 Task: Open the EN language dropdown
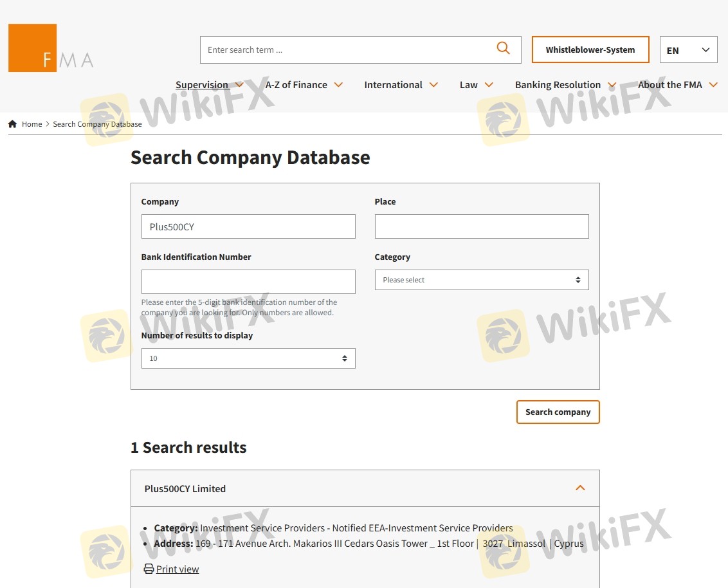tap(689, 50)
